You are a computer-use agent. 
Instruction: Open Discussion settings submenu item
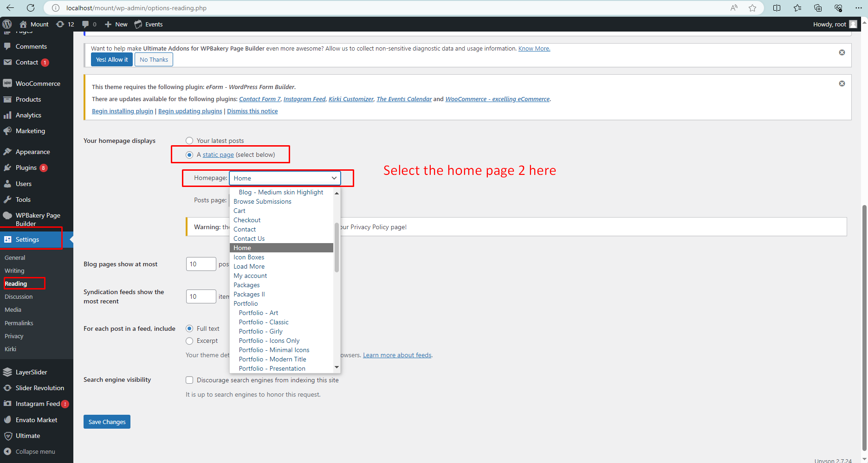[19, 296]
